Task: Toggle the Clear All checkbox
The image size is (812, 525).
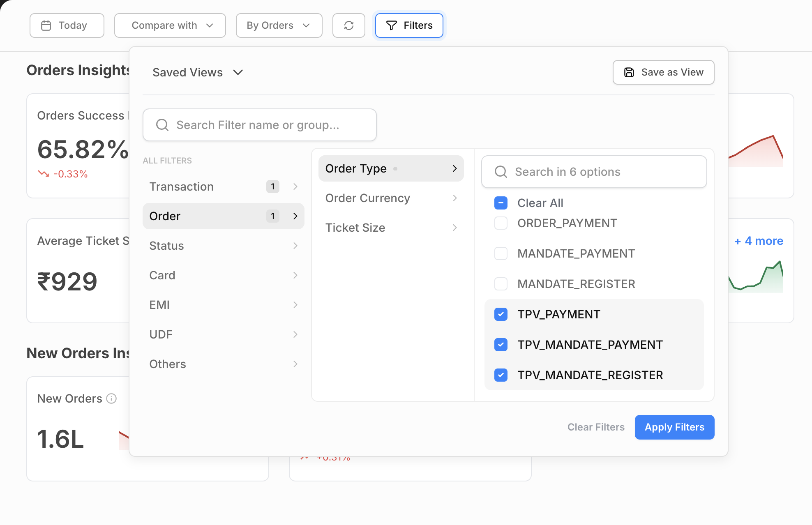Action: tap(501, 203)
